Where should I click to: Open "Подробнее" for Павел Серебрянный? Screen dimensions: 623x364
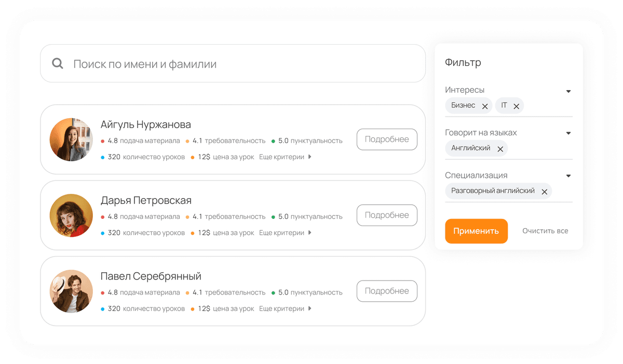click(x=387, y=291)
